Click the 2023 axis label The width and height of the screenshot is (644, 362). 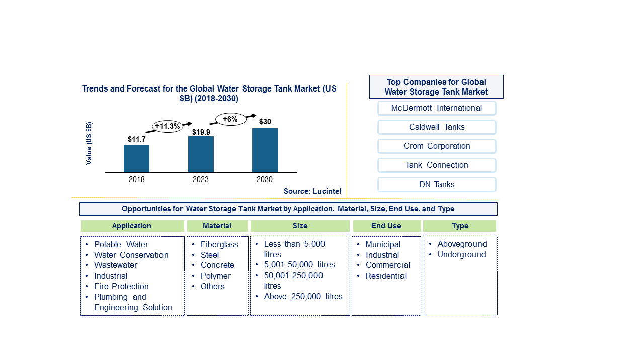[201, 179]
